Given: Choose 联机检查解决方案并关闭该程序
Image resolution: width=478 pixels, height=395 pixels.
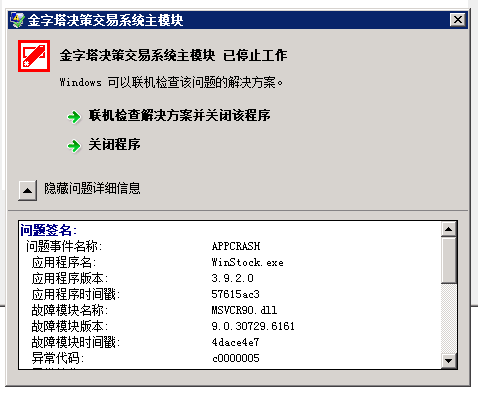Looking at the screenshot, I should (x=179, y=116).
